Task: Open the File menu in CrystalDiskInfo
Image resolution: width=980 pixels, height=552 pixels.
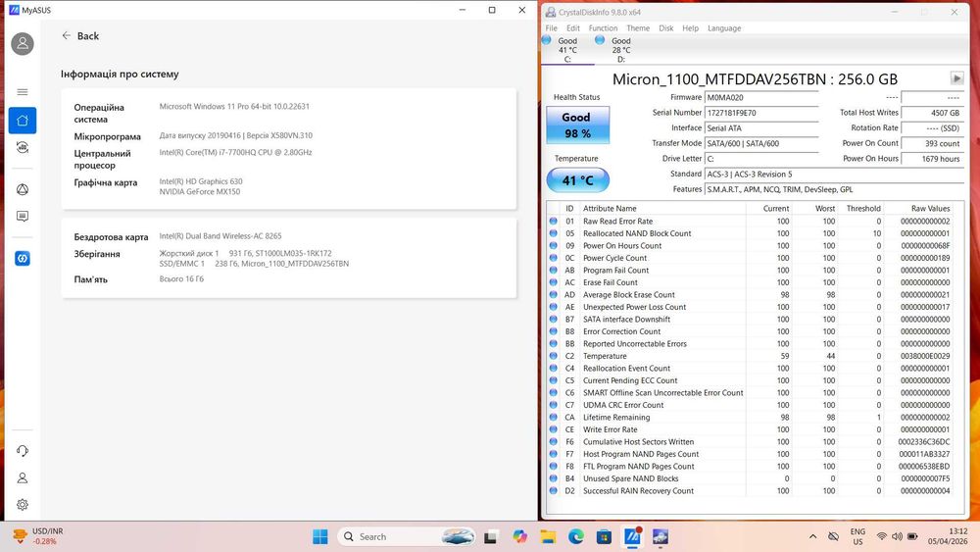Action: tap(551, 28)
